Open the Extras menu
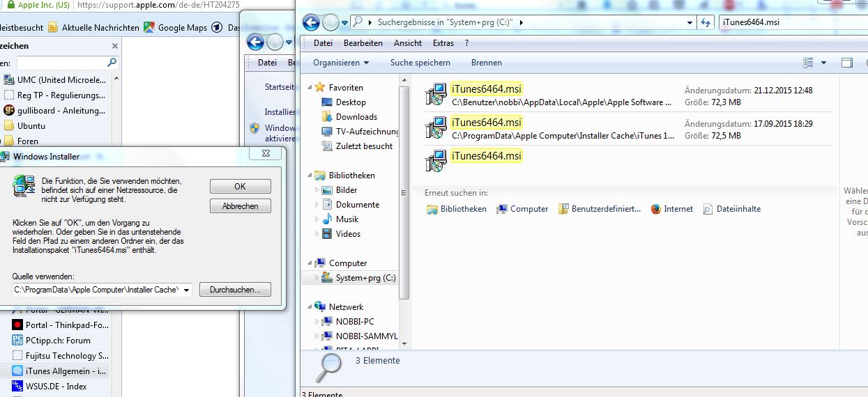 pos(443,43)
